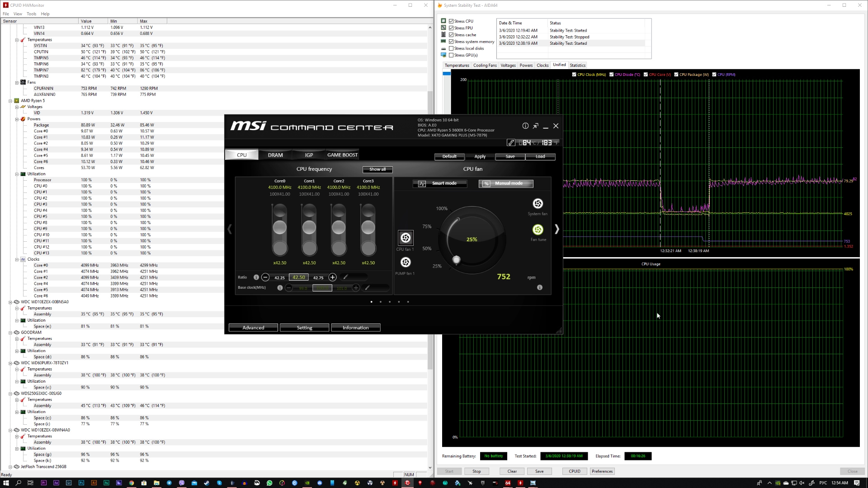Click Apply in Command Center
868x488 pixels.
pyautogui.click(x=480, y=156)
